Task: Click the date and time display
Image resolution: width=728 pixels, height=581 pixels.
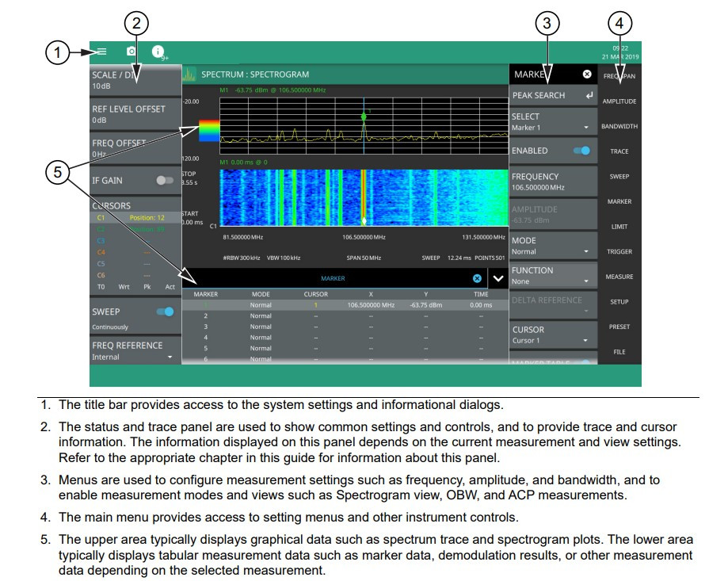Action: pyautogui.click(x=620, y=52)
